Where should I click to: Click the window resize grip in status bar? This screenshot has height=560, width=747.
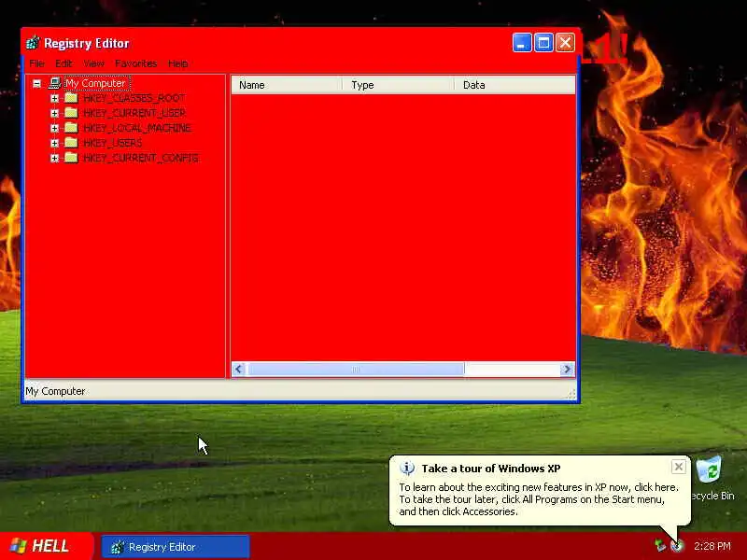coord(571,393)
